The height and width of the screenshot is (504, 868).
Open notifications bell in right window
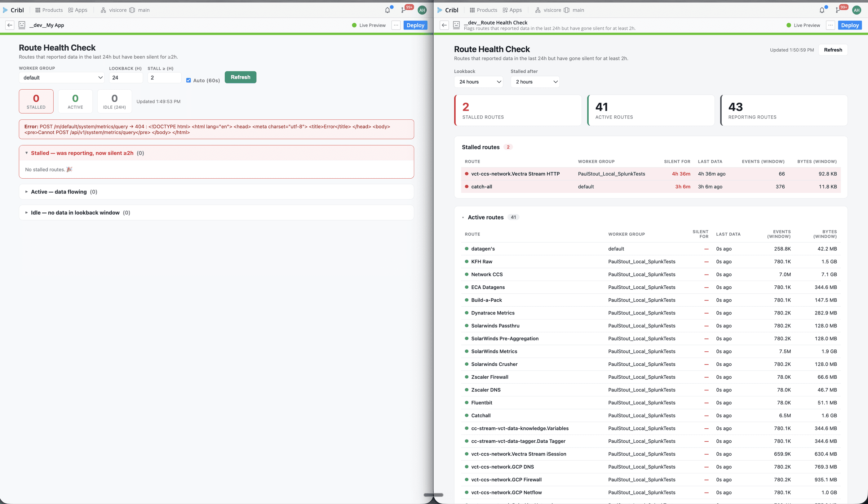[822, 10]
